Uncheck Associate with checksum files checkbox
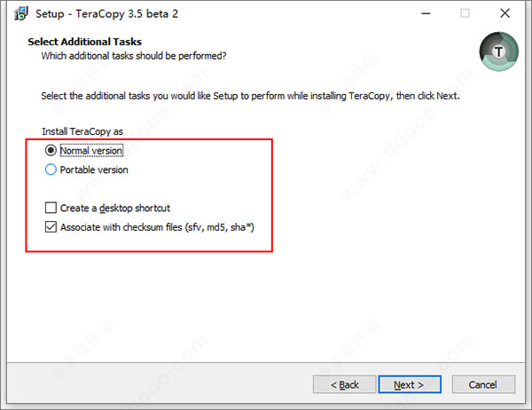 (x=51, y=226)
